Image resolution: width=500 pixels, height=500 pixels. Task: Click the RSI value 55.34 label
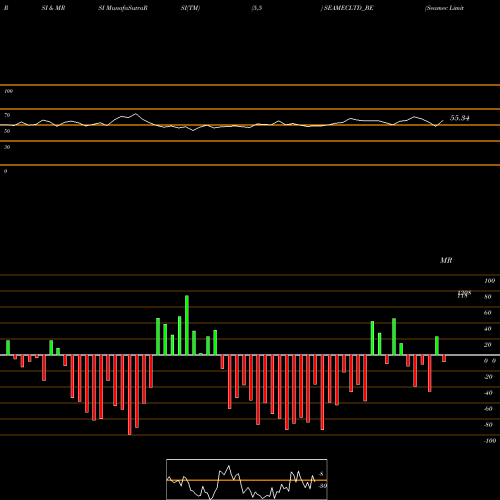460,118
